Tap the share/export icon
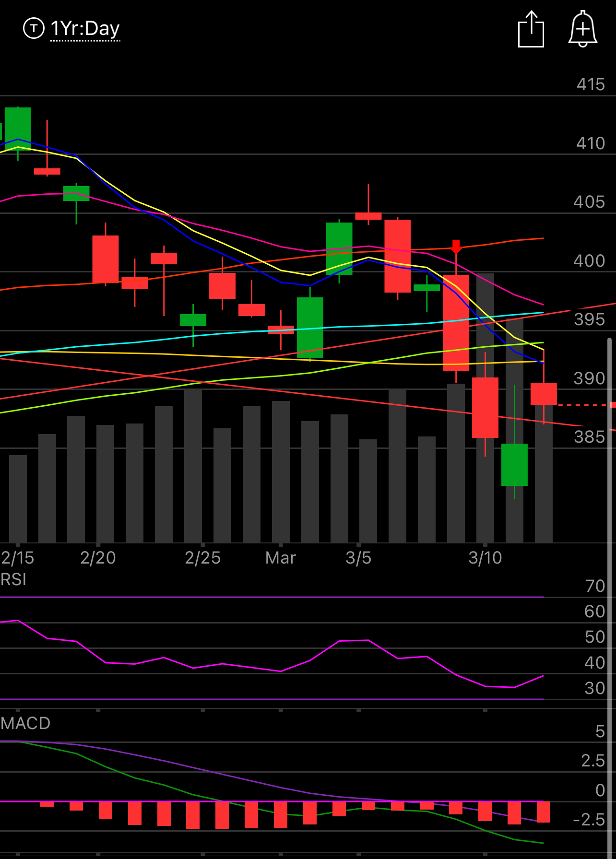 [531, 29]
